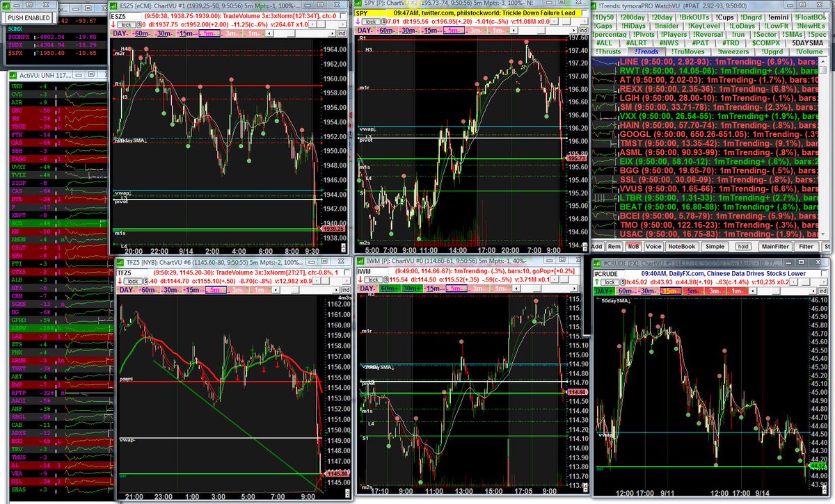The image size is (835, 504).
Task: Click the #CRUDE DailyFX news headline
Action: [723, 274]
